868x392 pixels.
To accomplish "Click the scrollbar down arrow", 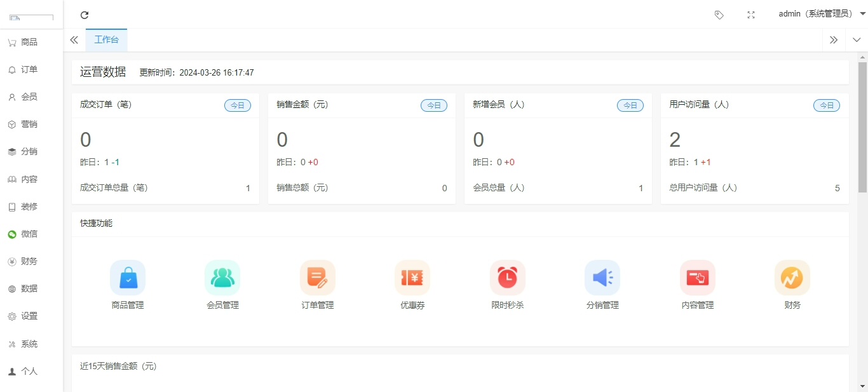I will [x=862, y=386].
